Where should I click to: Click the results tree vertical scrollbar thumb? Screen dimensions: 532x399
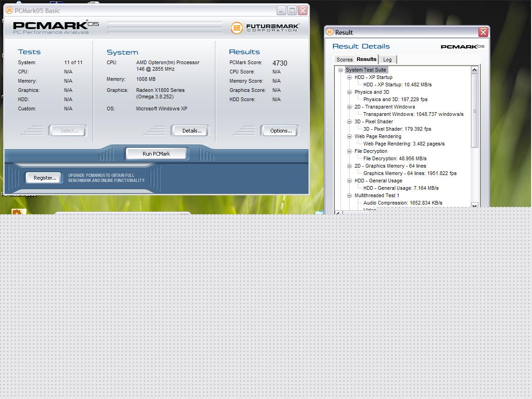(475, 111)
